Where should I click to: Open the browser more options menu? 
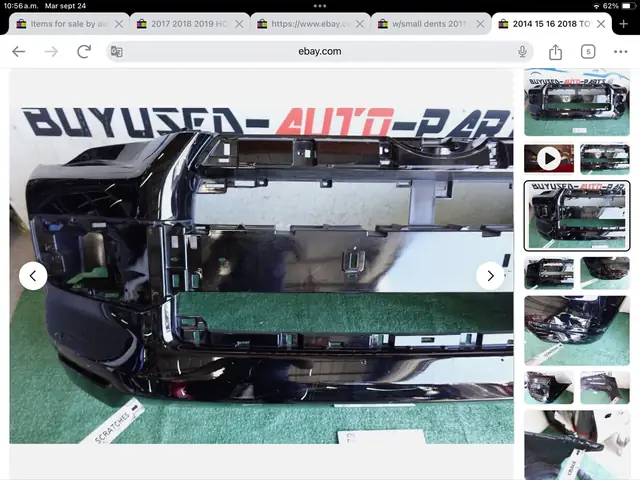pyautogui.click(x=620, y=51)
